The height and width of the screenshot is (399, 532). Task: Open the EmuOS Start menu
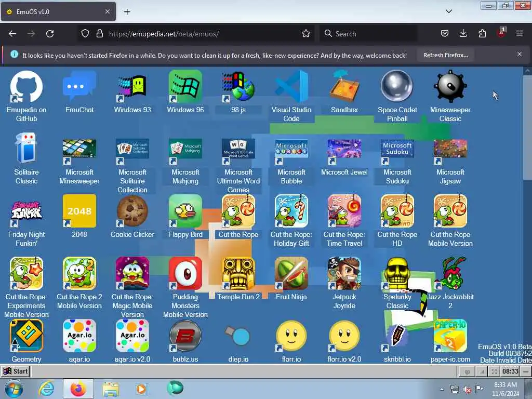[16, 371]
